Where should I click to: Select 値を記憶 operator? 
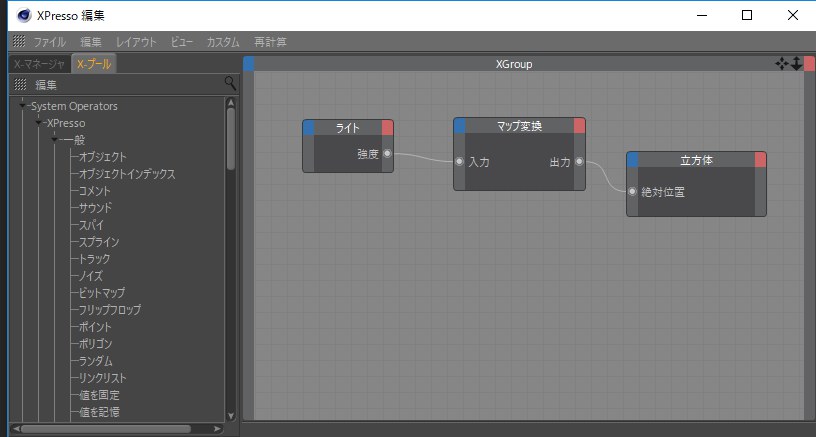[99, 412]
